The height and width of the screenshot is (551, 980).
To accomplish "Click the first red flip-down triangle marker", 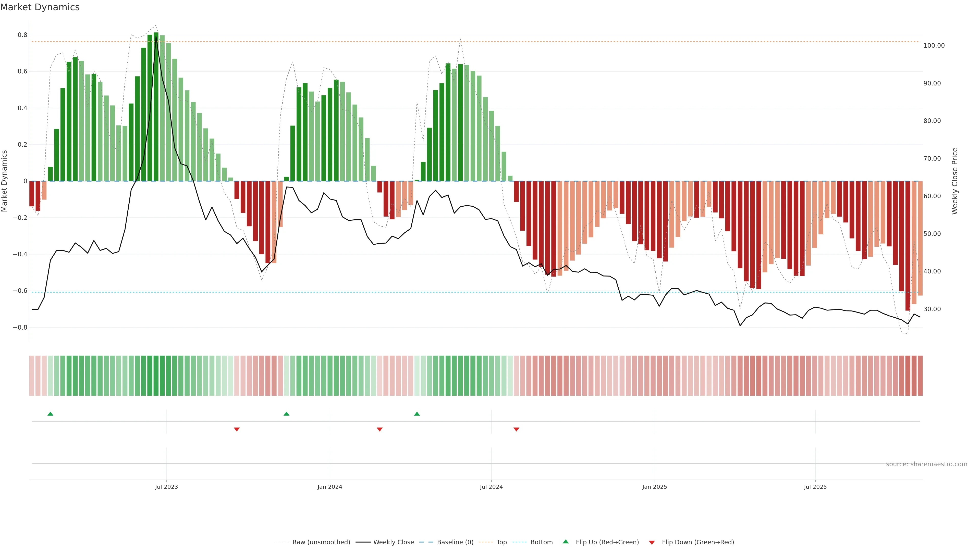I will click(237, 429).
